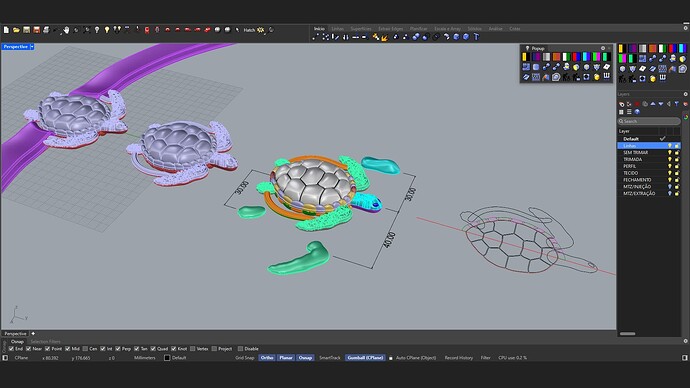Click the orange swatch in Popup panel

click(557, 57)
